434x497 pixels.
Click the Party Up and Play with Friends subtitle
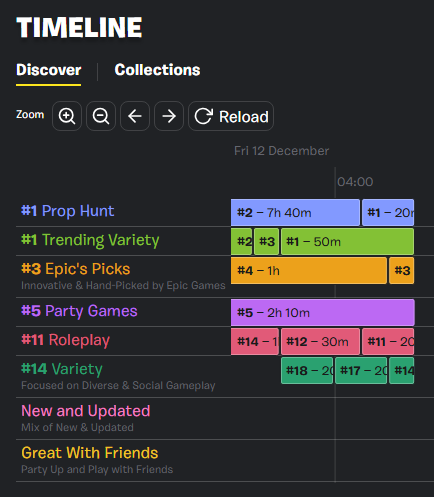click(x=97, y=470)
